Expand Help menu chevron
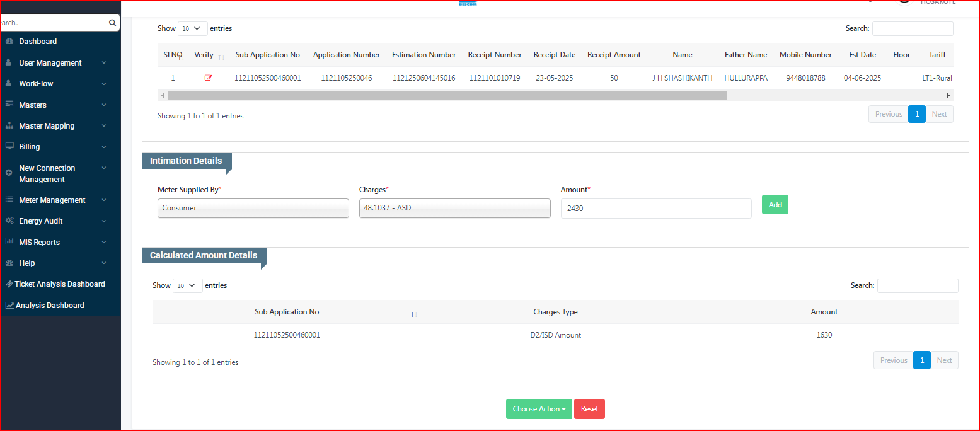The height and width of the screenshot is (431, 980). 104,263
